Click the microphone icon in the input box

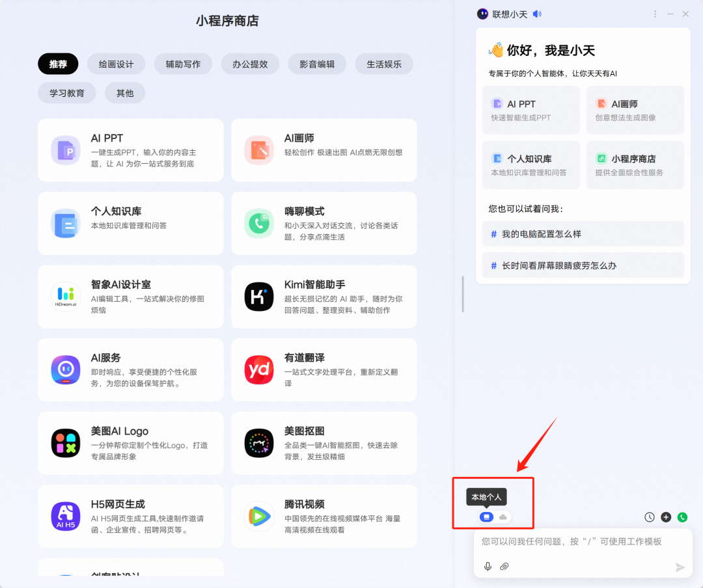[x=488, y=566]
